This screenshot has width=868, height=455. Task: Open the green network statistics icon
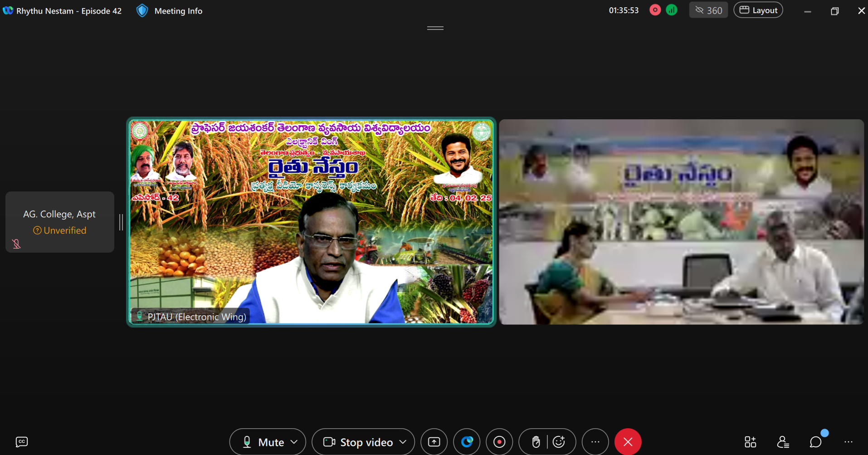pyautogui.click(x=672, y=10)
